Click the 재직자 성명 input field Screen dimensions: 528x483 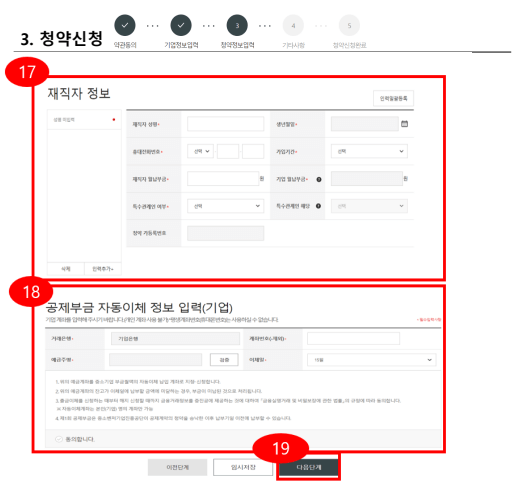225,124
